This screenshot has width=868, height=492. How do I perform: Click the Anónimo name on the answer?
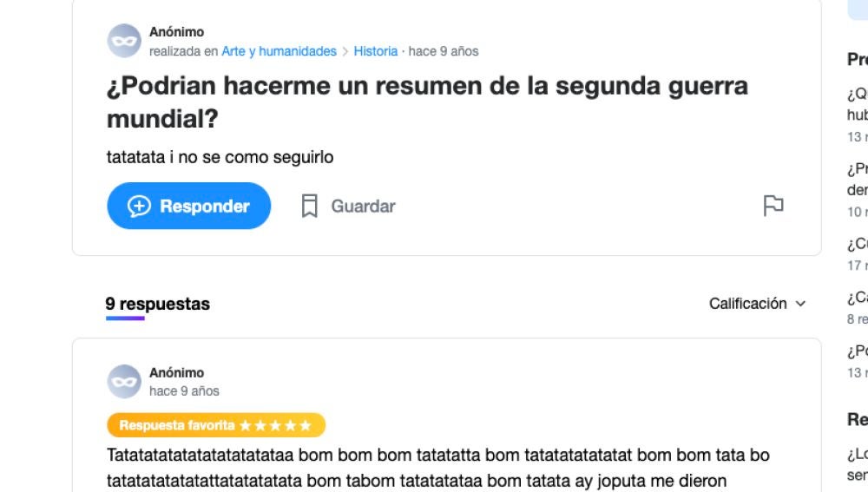[176, 373]
